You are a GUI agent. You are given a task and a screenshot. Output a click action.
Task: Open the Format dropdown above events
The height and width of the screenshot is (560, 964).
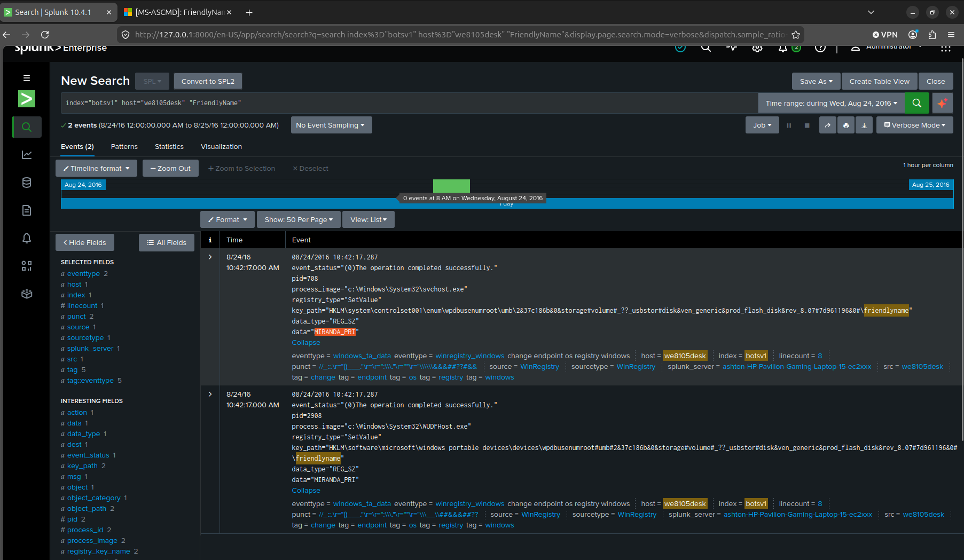point(228,219)
